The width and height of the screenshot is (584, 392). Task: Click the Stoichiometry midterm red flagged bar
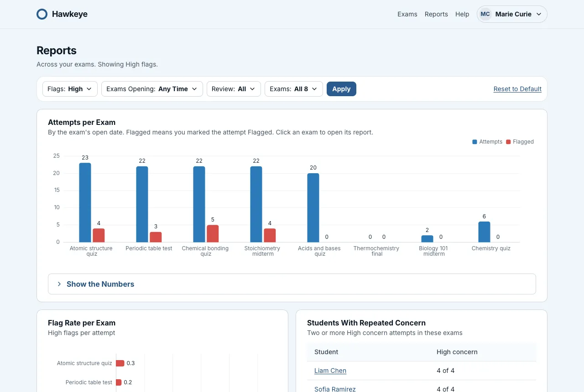270,235
